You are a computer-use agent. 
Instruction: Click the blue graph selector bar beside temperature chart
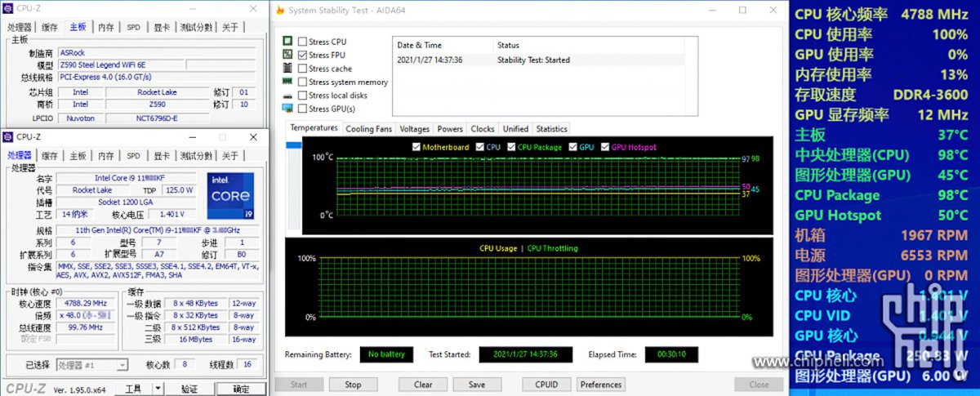click(x=292, y=145)
